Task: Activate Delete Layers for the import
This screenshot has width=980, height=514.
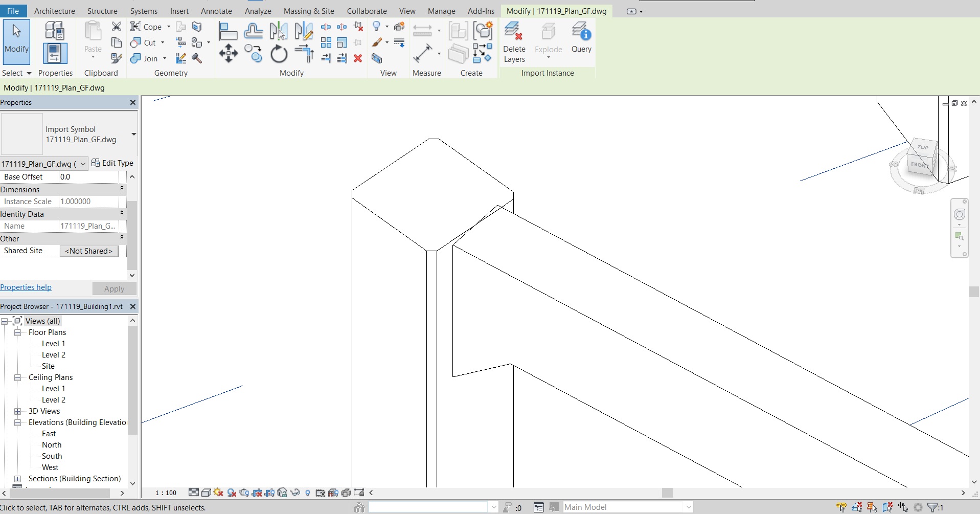Action: [x=514, y=41]
